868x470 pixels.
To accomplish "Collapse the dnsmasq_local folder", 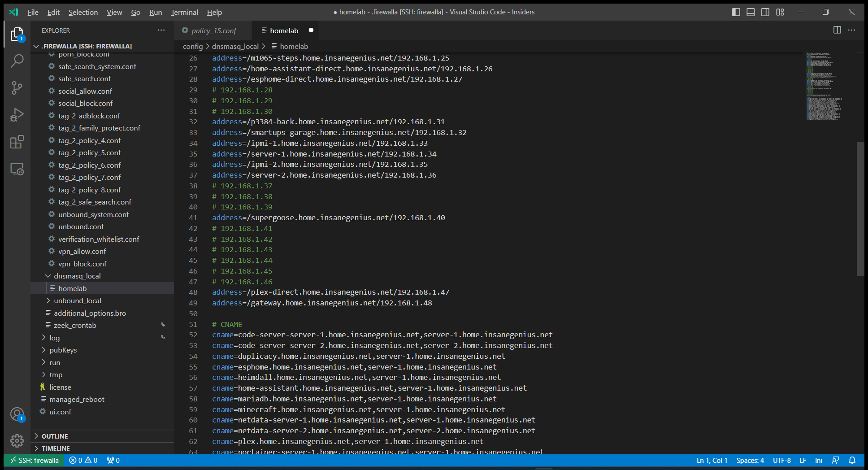I will click(77, 276).
